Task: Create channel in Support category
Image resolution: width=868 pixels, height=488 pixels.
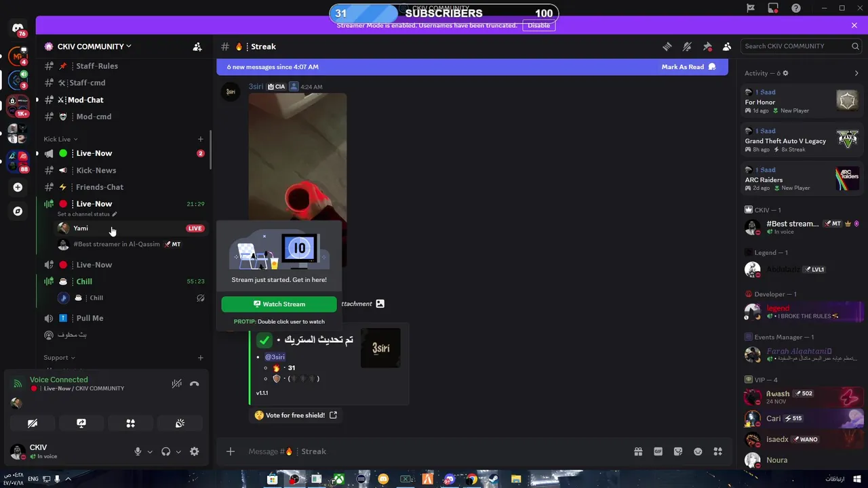Action: (x=200, y=357)
